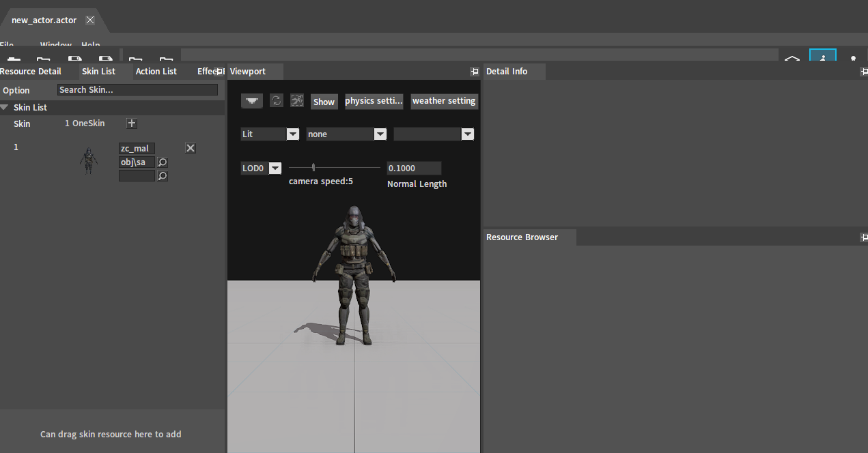
Task: Collapse the Skin List section
Action: click(x=5, y=108)
